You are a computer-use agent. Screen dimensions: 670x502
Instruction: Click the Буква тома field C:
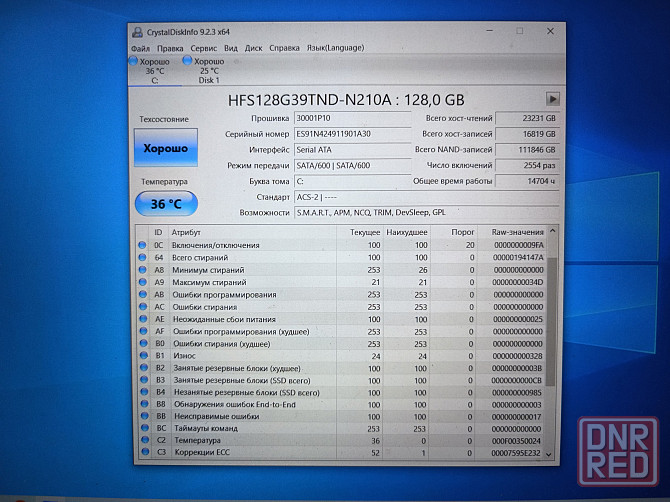click(353, 182)
